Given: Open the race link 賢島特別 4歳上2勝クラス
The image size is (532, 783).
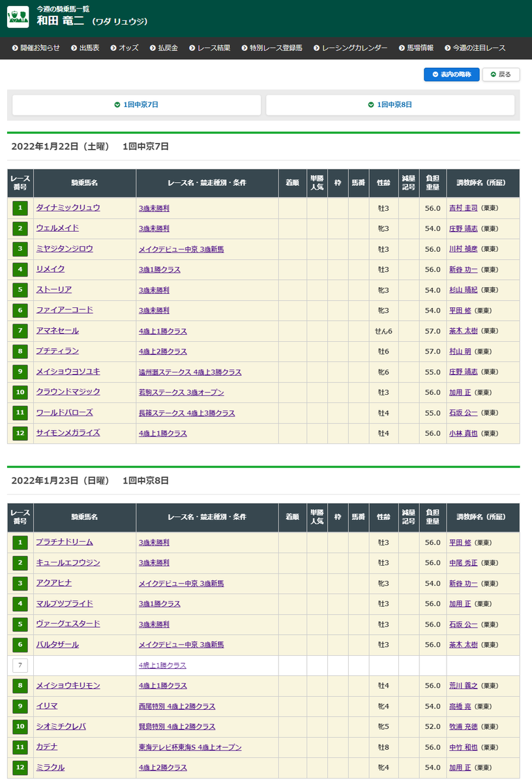Looking at the screenshot, I should point(177,727).
